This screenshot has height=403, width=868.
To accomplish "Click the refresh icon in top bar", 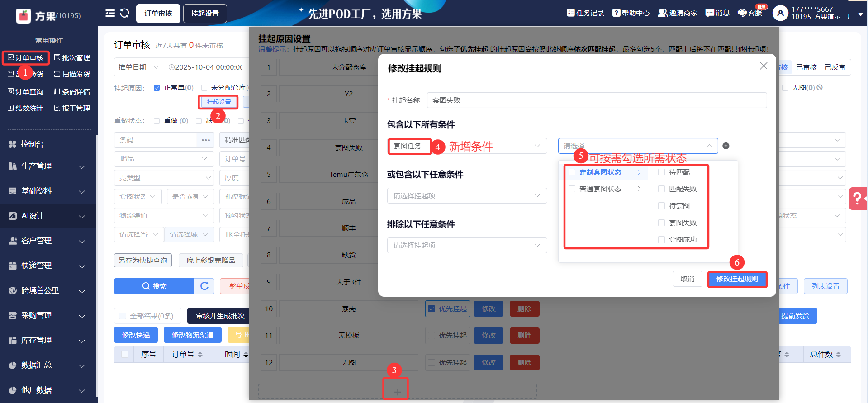I will [x=125, y=13].
